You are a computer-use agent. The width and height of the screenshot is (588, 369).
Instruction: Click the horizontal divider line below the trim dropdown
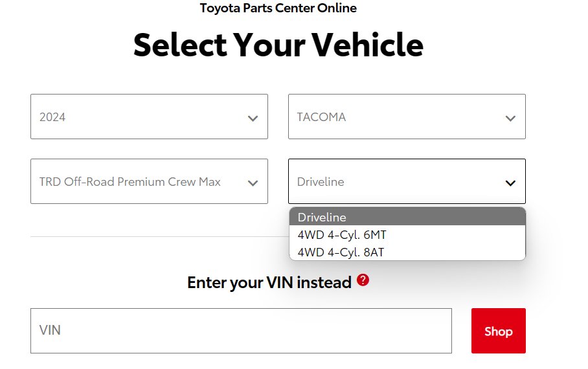[160, 237]
